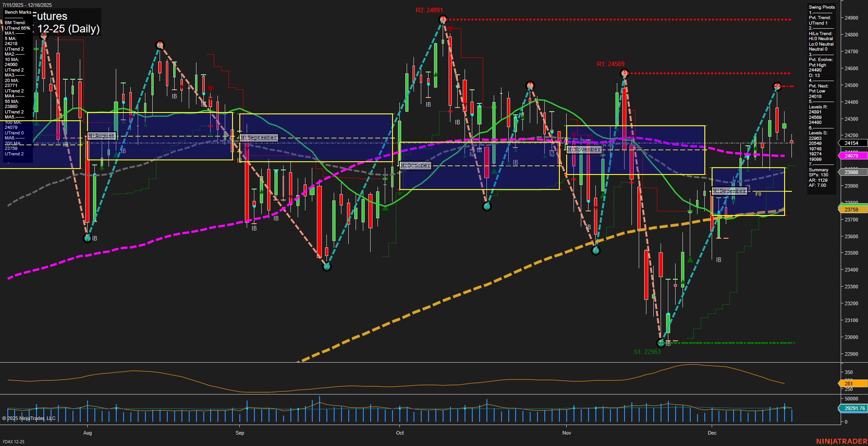Click the M:December range box label
This screenshot has width=868, height=446.
pos(729,191)
